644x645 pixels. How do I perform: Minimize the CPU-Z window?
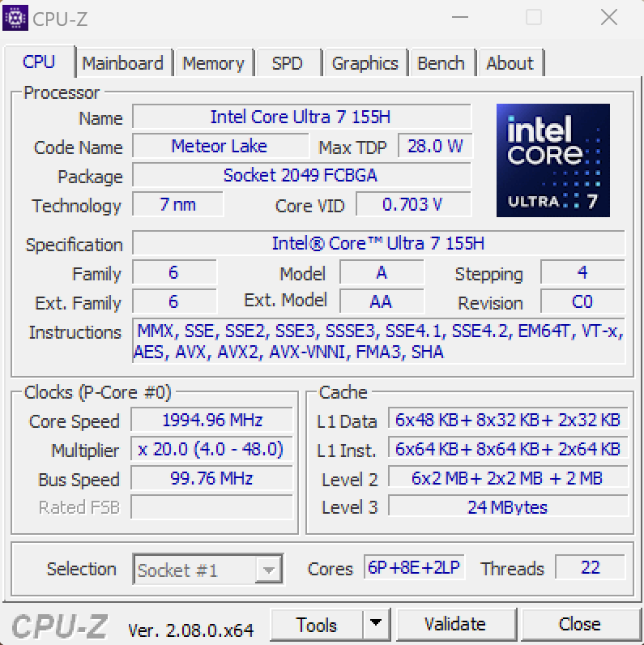pos(460,17)
